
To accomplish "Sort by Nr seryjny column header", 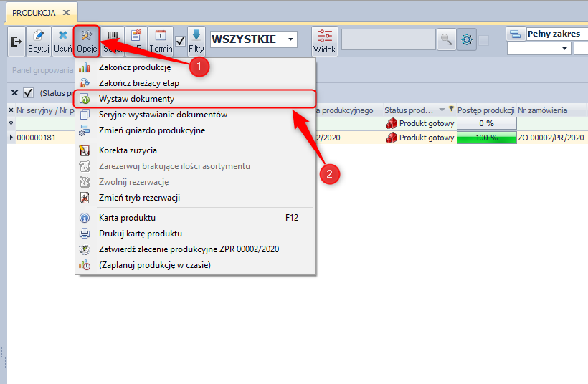I will point(45,110).
